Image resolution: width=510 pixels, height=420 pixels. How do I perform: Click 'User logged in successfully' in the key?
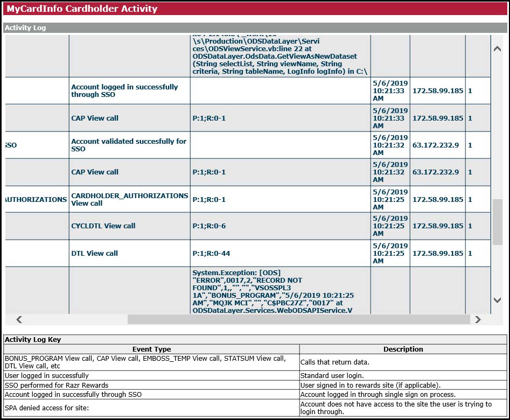(46, 376)
